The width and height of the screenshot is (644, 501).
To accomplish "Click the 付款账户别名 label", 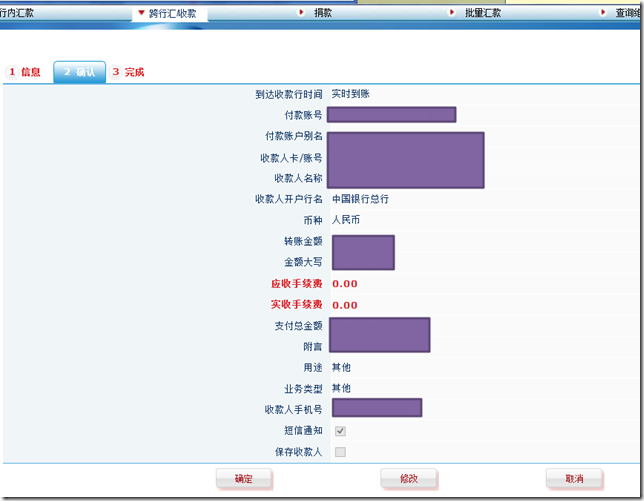I will [294, 136].
